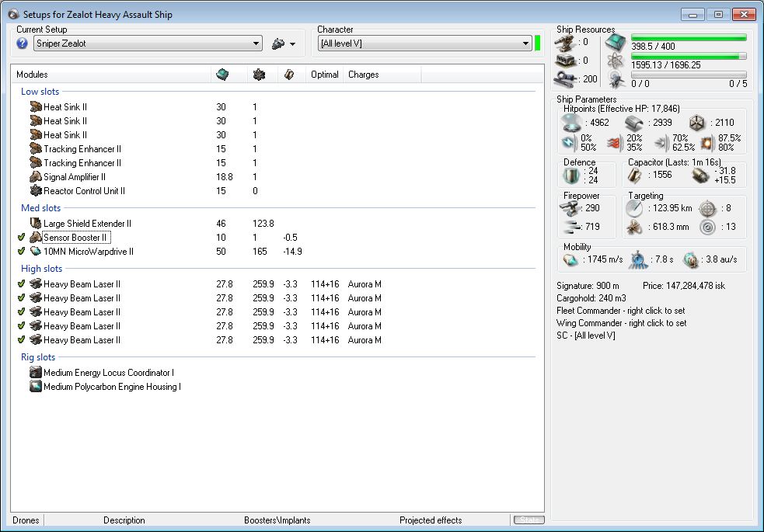This screenshot has width=764, height=532.
Task: Click the capacitor usage column header icon
Action: click(x=289, y=75)
